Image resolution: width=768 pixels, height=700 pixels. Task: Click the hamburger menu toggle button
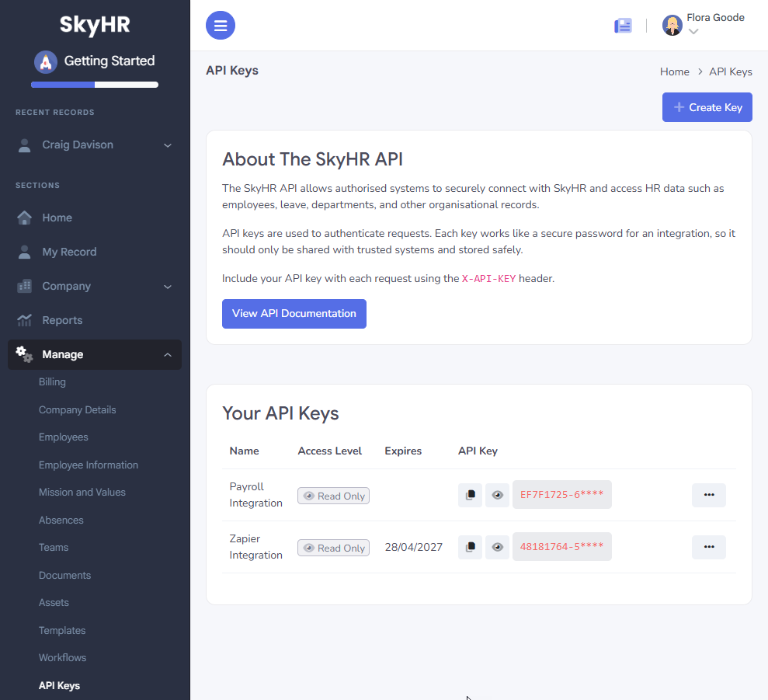coord(221,26)
